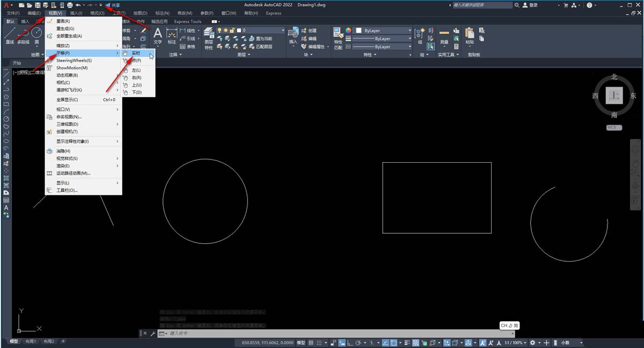Expand the 实用工具 panel title
The width and height of the screenshot is (644, 348).
(x=449, y=55)
